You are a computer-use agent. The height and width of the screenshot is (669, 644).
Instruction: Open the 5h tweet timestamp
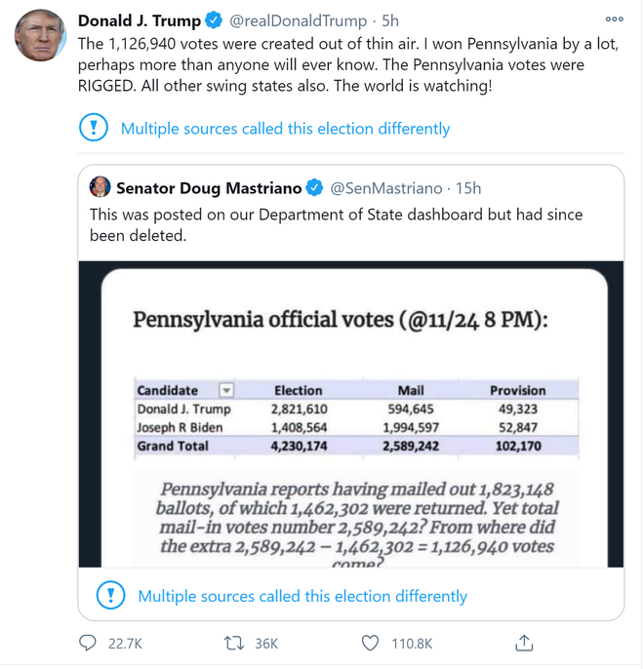coord(390,20)
